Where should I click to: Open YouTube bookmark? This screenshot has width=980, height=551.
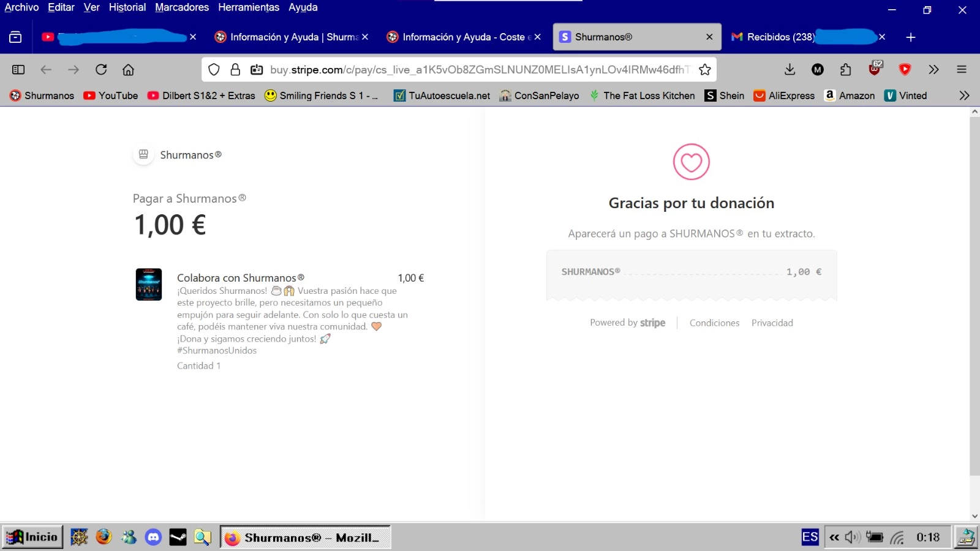click(111, 96)
